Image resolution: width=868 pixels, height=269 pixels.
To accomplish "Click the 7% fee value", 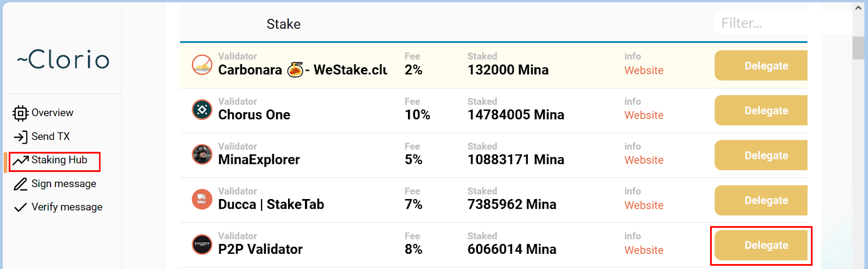I will click(x=413, y=204).
